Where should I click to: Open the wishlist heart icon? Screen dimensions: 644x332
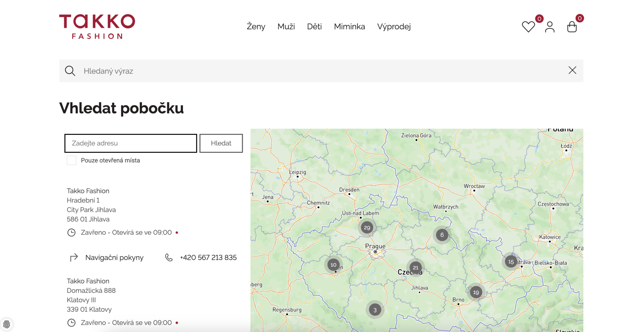coord(528,26)
